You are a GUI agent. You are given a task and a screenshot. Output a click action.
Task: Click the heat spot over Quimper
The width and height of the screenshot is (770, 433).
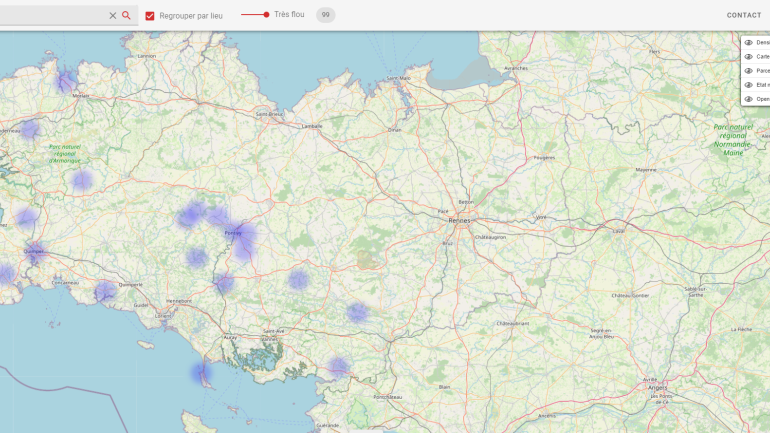[x=35, y=252]
